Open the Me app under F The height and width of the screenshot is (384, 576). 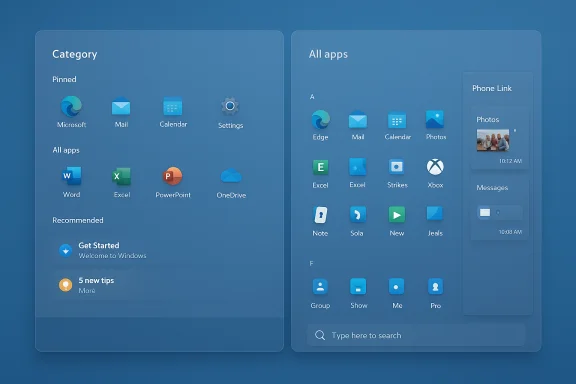click(396, 287)
